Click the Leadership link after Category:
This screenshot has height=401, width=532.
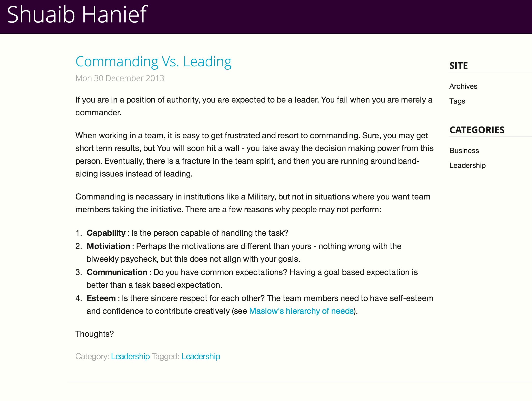[x=130, y=356]
